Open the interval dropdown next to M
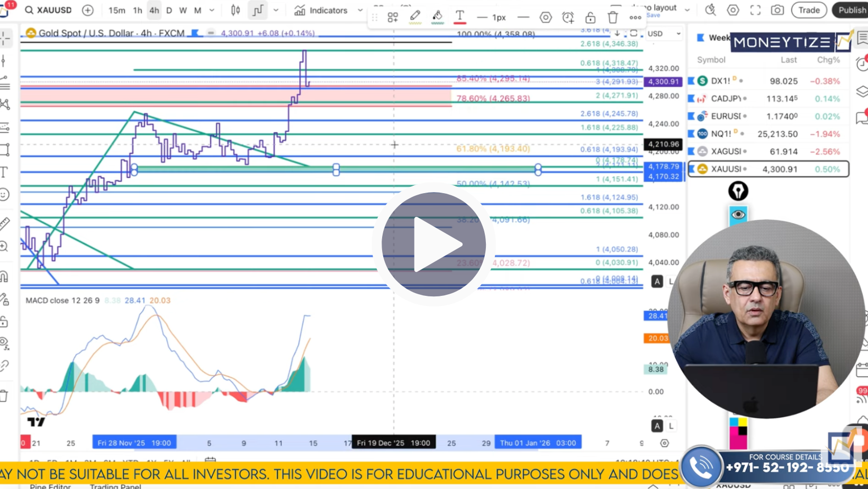Image resolution: width=868 pixels, height=489 pixels. pos(211,10)
